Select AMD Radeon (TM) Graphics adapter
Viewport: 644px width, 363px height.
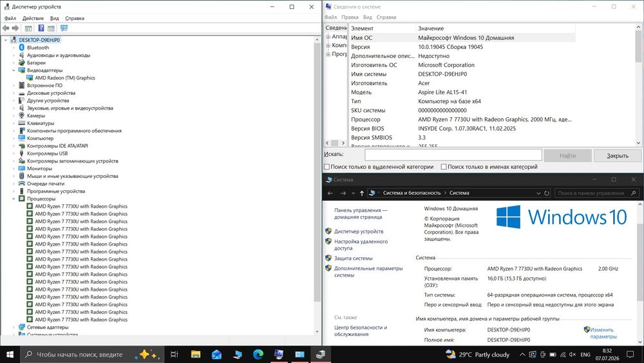coord(65,78)
